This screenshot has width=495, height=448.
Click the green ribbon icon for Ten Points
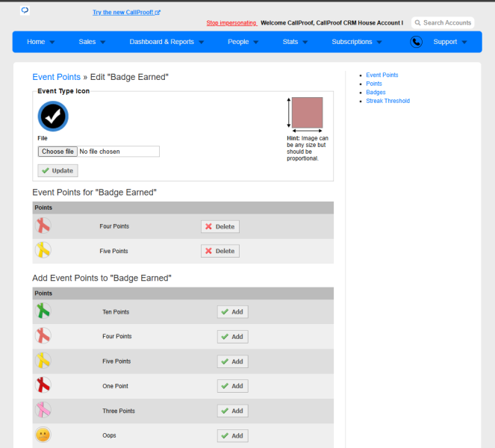coord(43,311)
